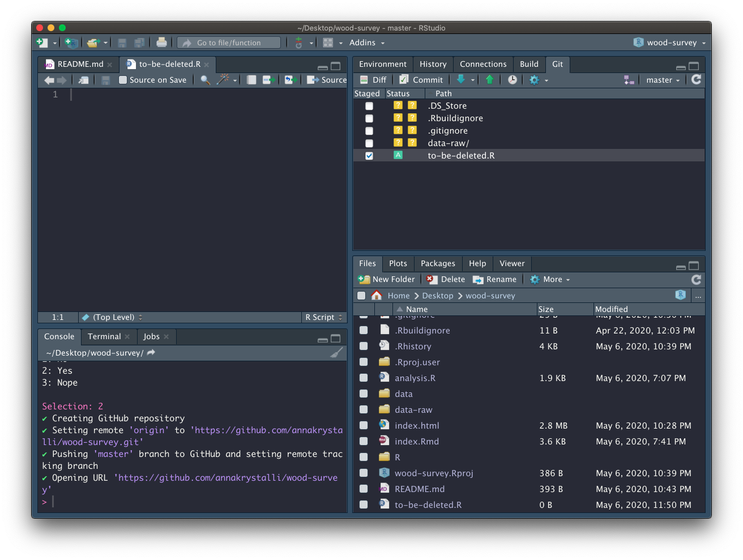This screenshot has height=560, width=743.
Task: Stage the data-raw/ folder in Git
Action: (369, 143)
